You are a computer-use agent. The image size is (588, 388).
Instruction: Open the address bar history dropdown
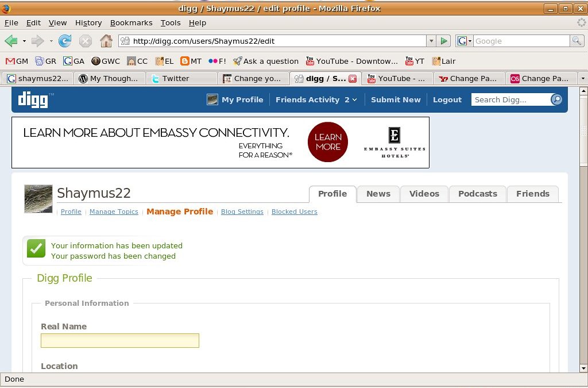click(431, 41)
